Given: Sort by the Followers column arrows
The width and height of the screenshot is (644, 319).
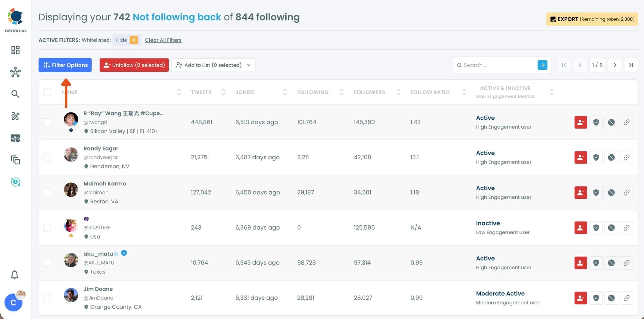Looking at the screenshot, I should coord(398,92).
